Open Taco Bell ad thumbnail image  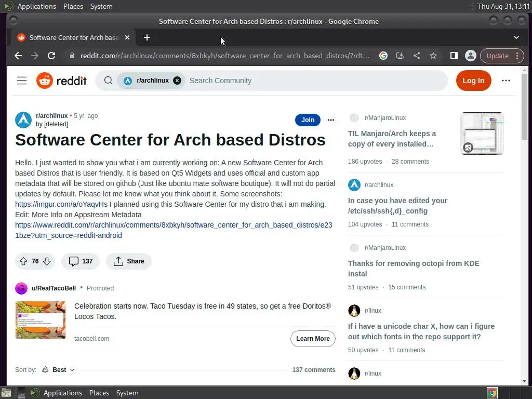(41, 320)
